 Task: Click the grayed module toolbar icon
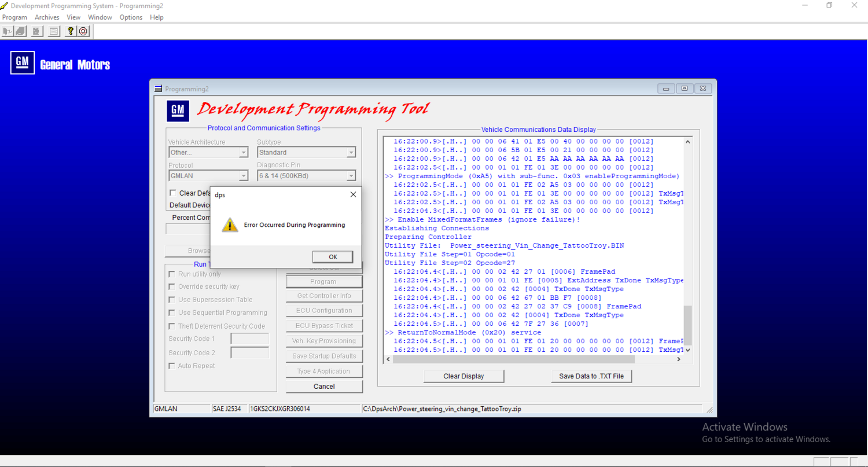point(36,31)
